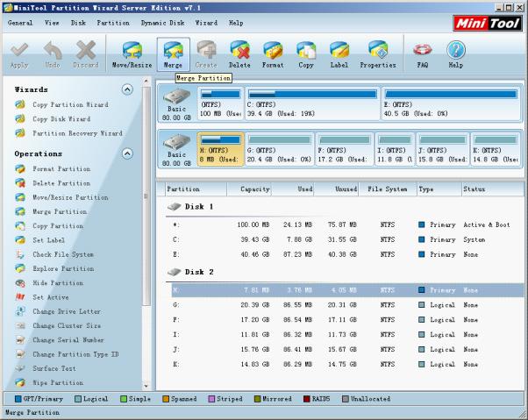Open the Wizard menu

(x=206, y=23)
